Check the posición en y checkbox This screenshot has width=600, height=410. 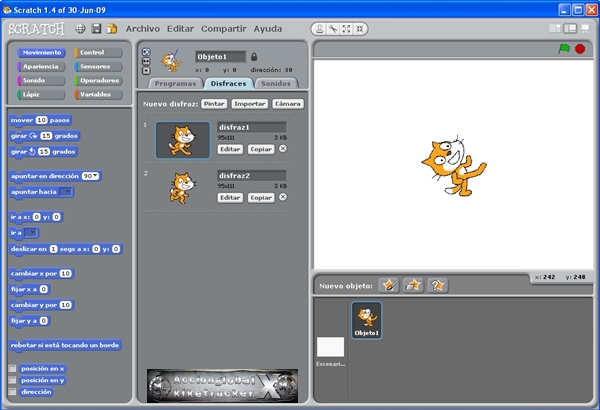pyautogui.click(x=13, y=380)
